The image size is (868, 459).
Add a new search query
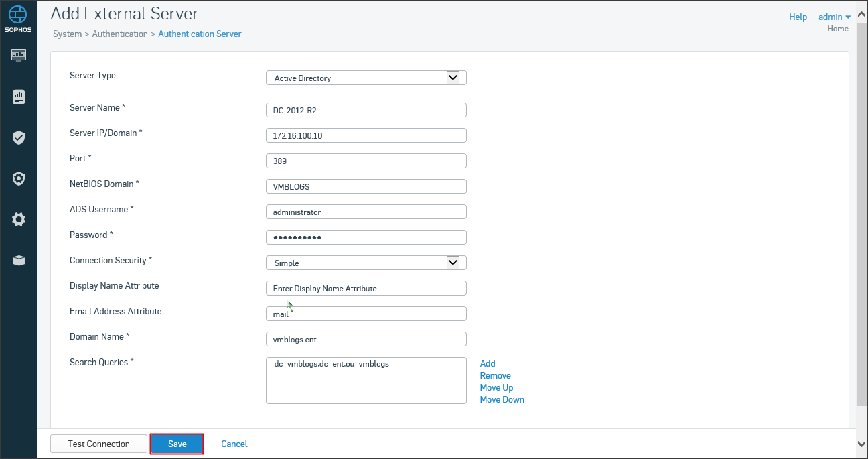(x=488, y=363)
